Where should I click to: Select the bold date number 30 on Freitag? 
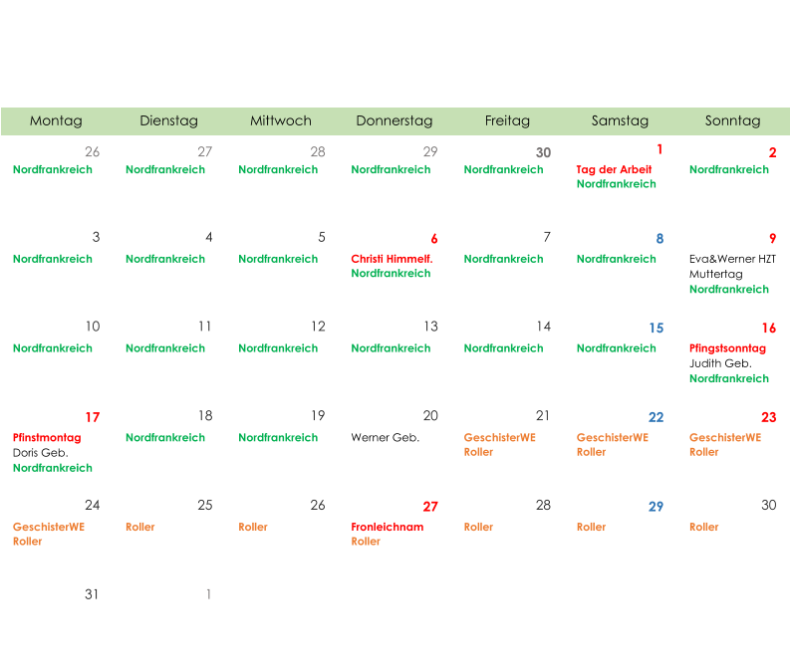543,152
